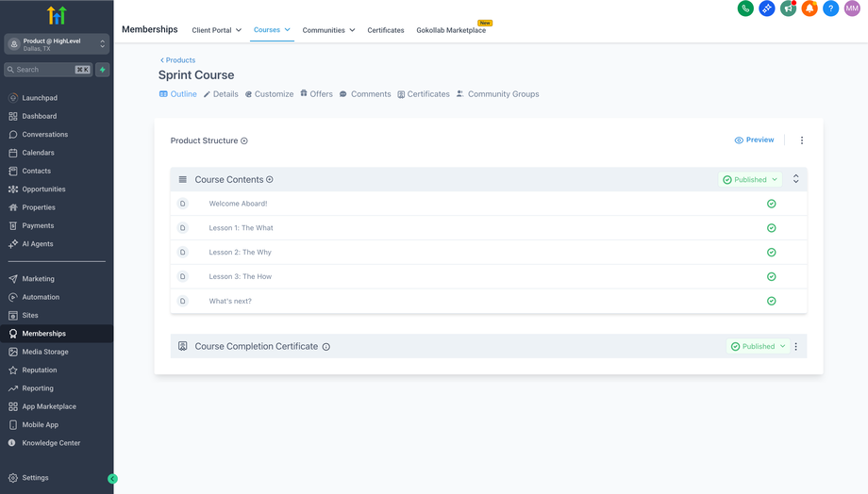This screenshot has width=868, height=494.
Task: Open Lesson 1: The What
Action: pyautogui.click(x=241, y=228)
